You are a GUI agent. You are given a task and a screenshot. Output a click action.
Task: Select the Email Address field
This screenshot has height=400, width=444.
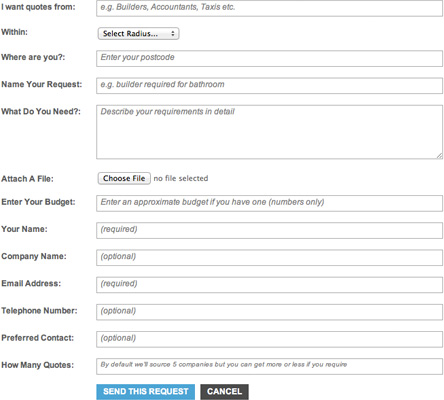point(269,285)
